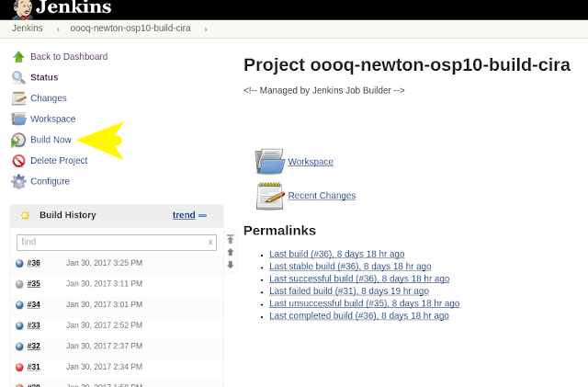Open breadcrumb dropdown arrow after project name

[206, 29]
